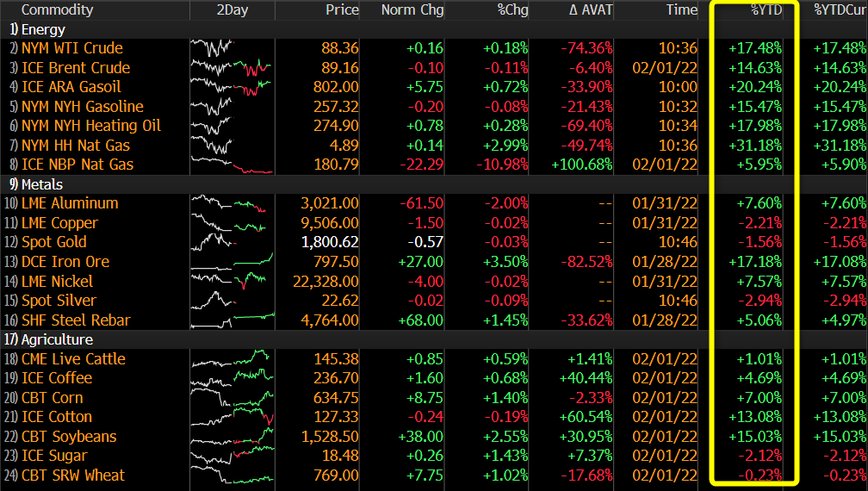Open NYM WTI Crude commodity row
Screen dimensions: 868x491
coord(72,48)
